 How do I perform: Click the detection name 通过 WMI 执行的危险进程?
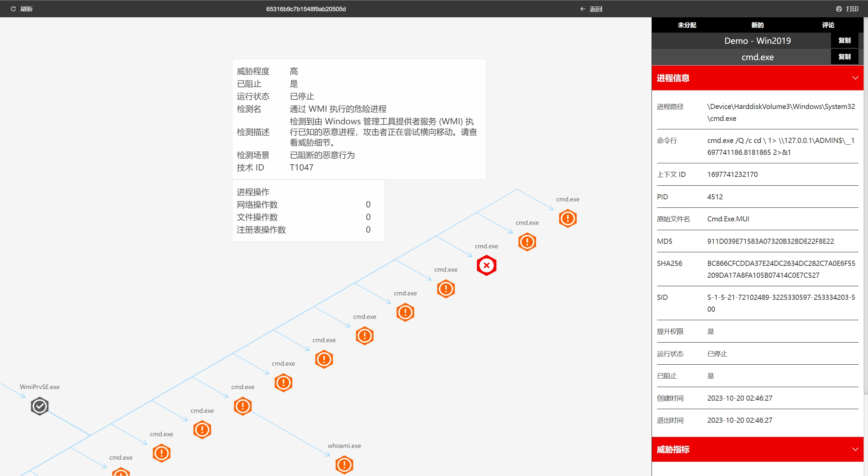pyautogui.click(x=338, y=109)
